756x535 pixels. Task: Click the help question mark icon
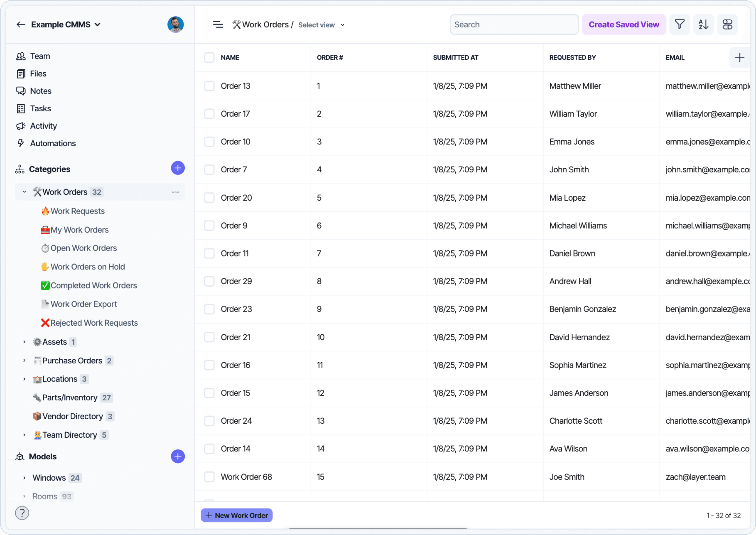point(22,513)
